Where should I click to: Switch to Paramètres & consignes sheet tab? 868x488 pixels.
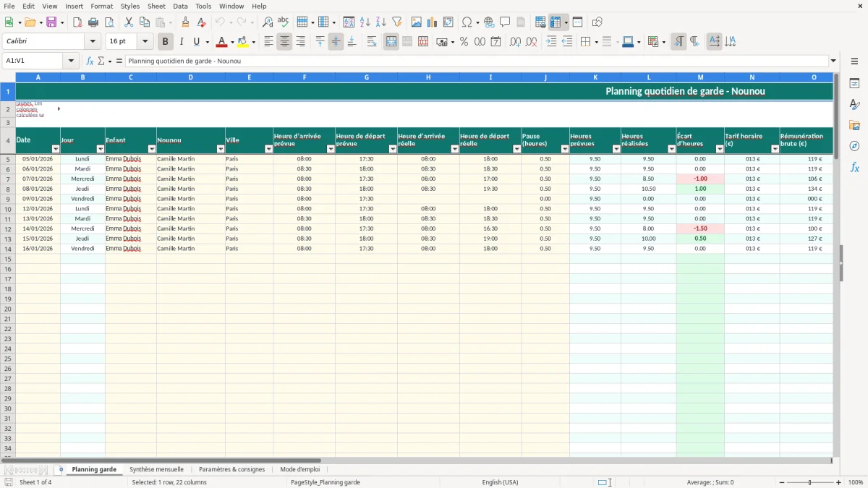231,470
